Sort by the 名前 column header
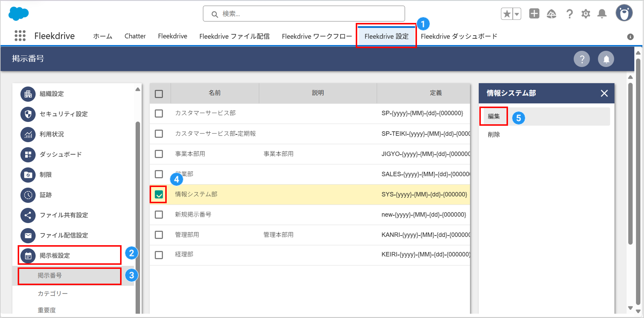The image size is (644, 318). coord(215,93)
